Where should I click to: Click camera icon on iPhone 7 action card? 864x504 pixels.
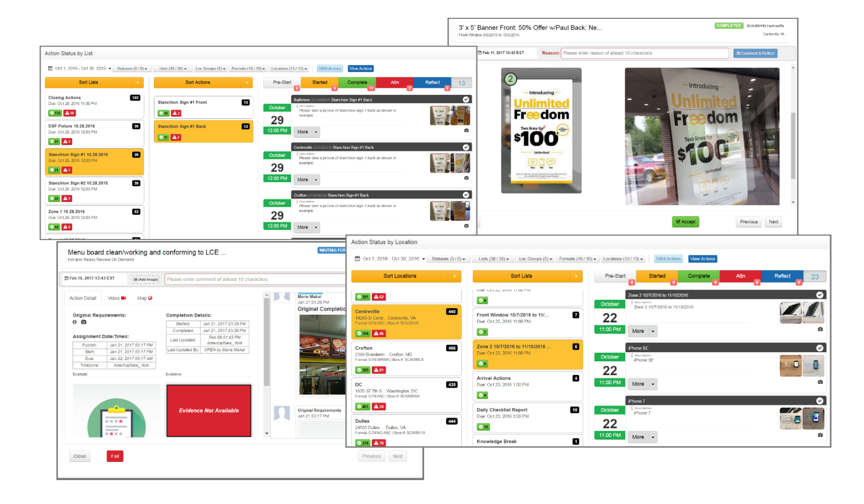click(x=820, y=435)
